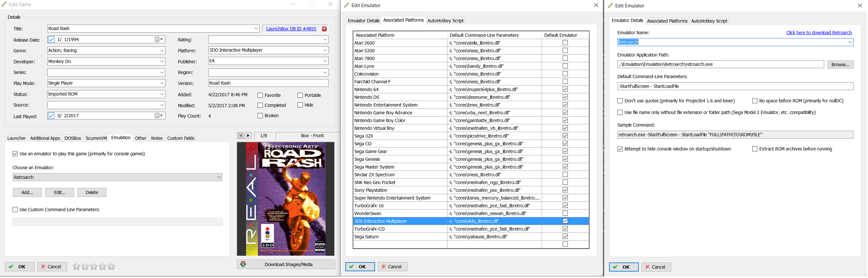
Task: Uncheck Default Emulator for 3DO Interactive Multiplayer
Action: pyautogui.click(x=566, y=221)
